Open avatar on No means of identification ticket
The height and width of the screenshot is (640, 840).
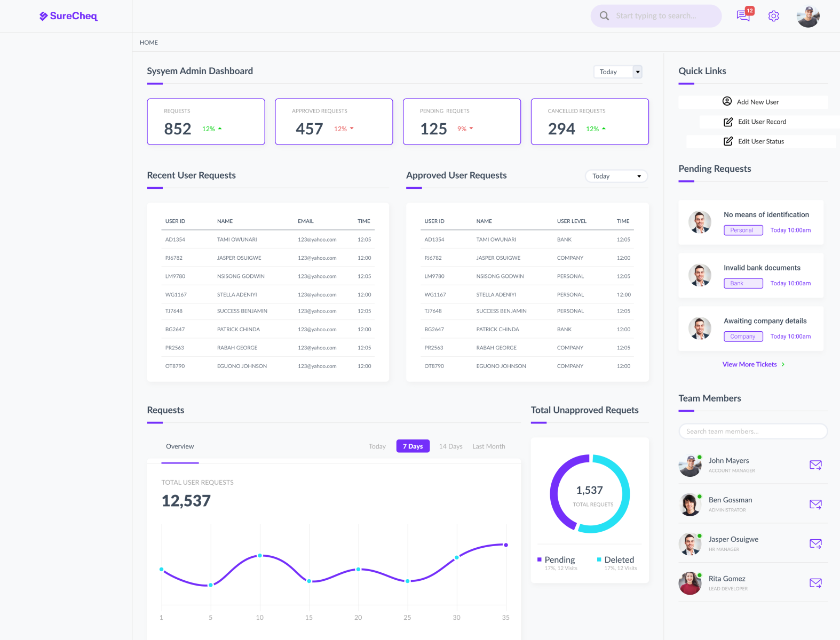click(700, 222)
